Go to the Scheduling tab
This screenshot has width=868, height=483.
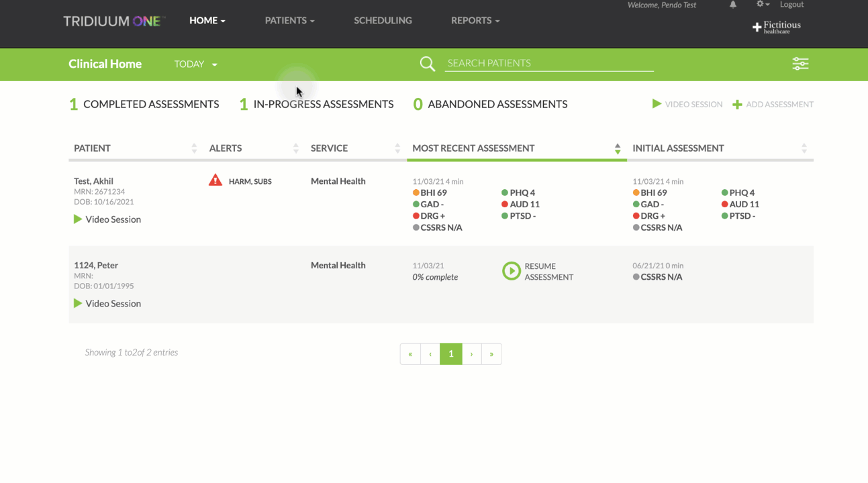point(383,21)
